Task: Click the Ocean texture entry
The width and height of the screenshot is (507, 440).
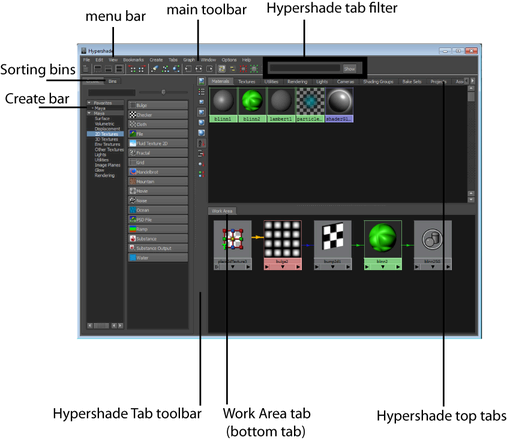Action: click(x=158, y=210)
